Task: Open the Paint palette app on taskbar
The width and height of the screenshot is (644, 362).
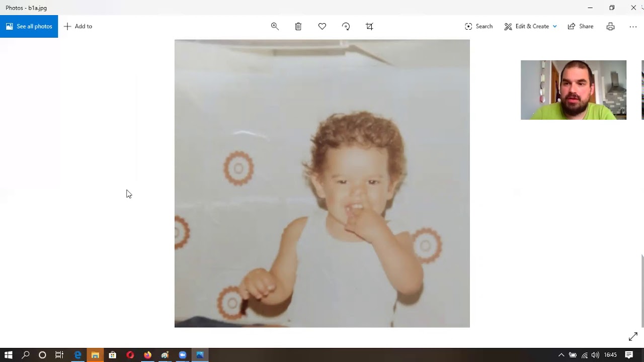Action: [165, 355]
